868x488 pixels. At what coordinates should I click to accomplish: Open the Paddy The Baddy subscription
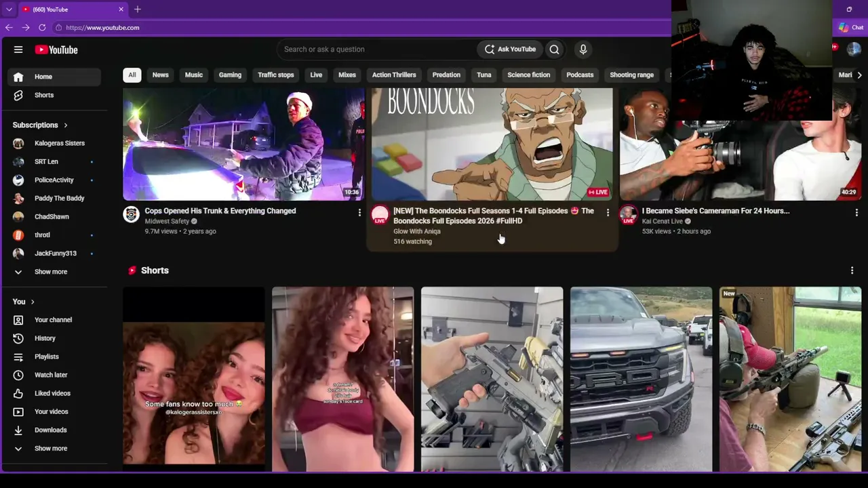click(x=54, y=198)
